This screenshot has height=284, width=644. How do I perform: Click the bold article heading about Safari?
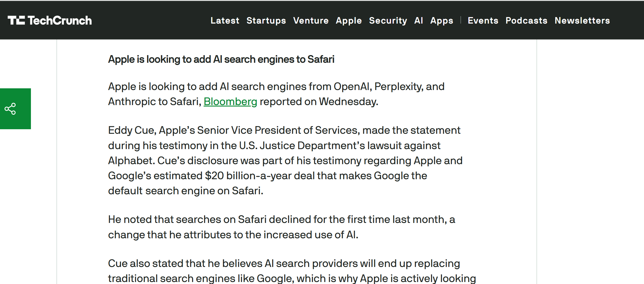pyautogui.click(x=221, y=59)
